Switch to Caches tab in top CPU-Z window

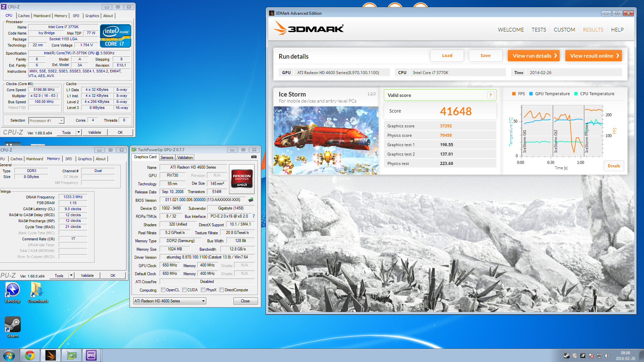(23, 16)
